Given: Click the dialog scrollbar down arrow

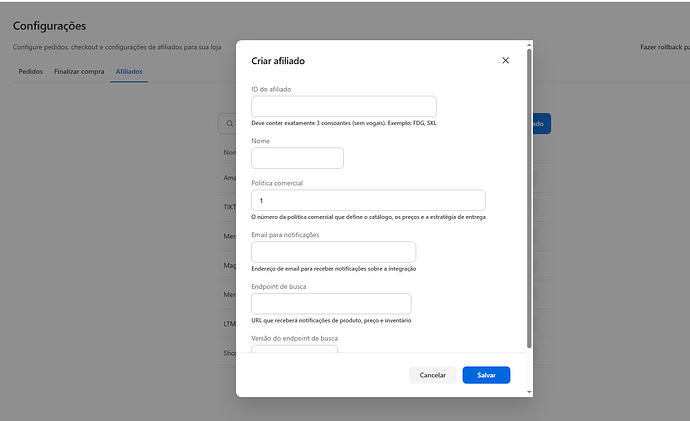Looking at the screenshot, I should pyautogui.click(x=529, y=392).
